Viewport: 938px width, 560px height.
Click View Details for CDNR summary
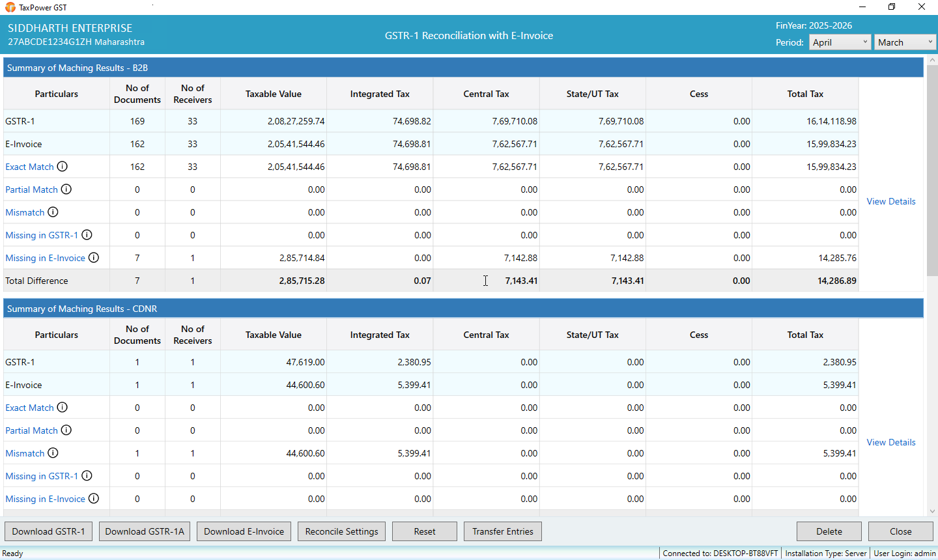tap(891, 442)
